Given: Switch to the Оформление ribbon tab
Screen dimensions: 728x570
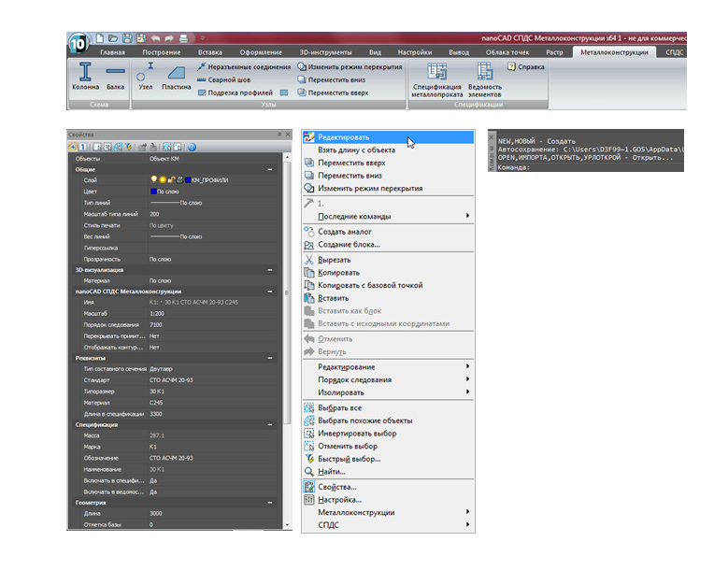Looking at the screenshot, I should tap(261, 52).
